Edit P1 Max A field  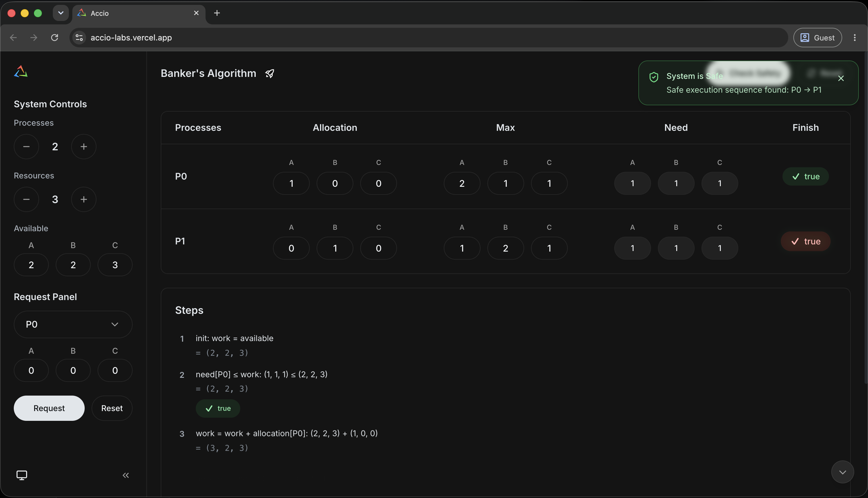(462, 248)
